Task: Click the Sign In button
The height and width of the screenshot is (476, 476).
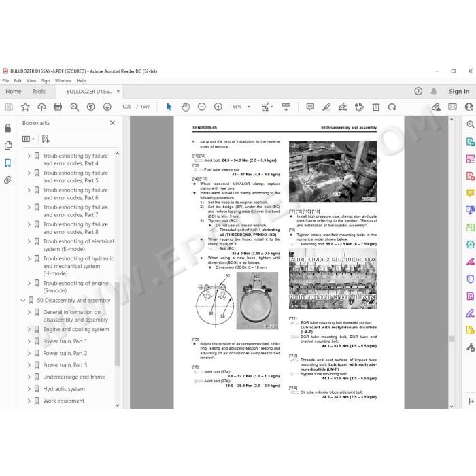Action: tap(459, 91)
